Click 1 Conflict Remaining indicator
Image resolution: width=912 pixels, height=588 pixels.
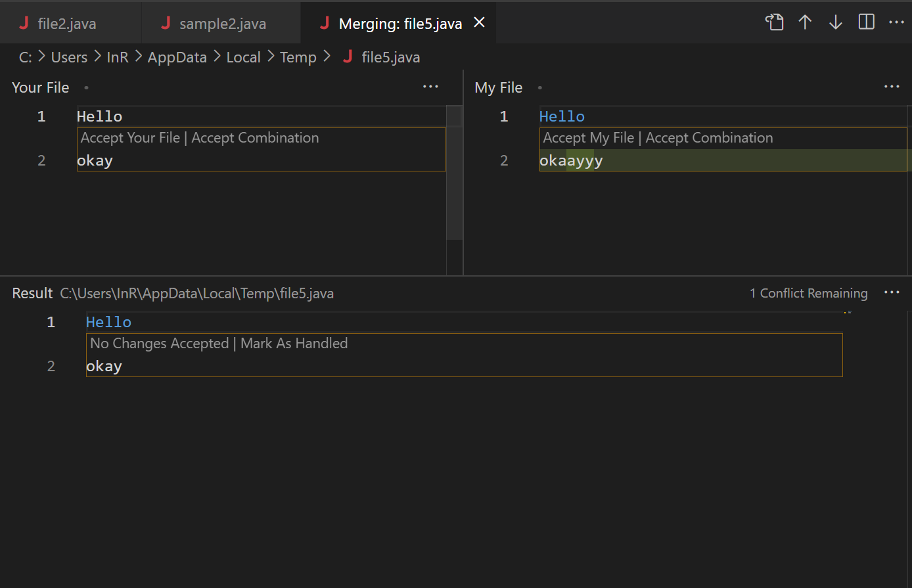[x=809, y=293]
